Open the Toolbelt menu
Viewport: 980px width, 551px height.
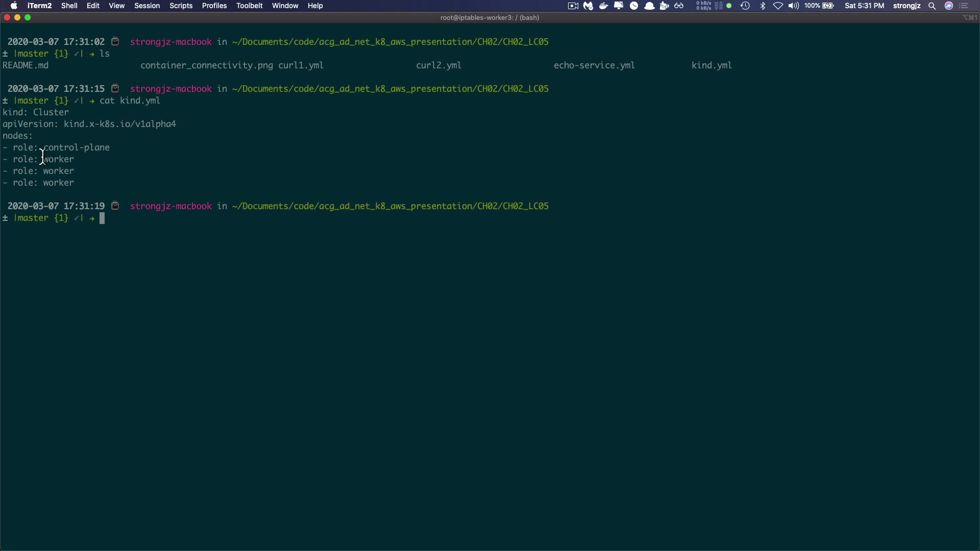249,6
